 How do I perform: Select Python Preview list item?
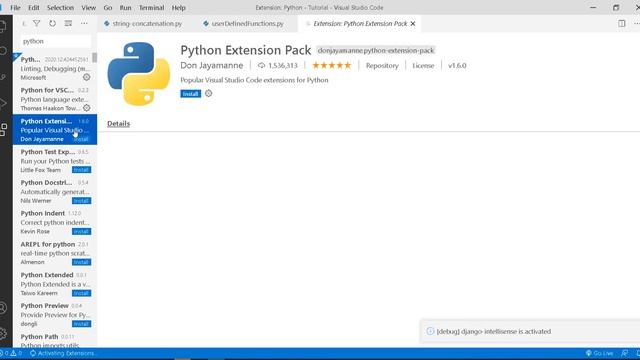coord(55,314)
